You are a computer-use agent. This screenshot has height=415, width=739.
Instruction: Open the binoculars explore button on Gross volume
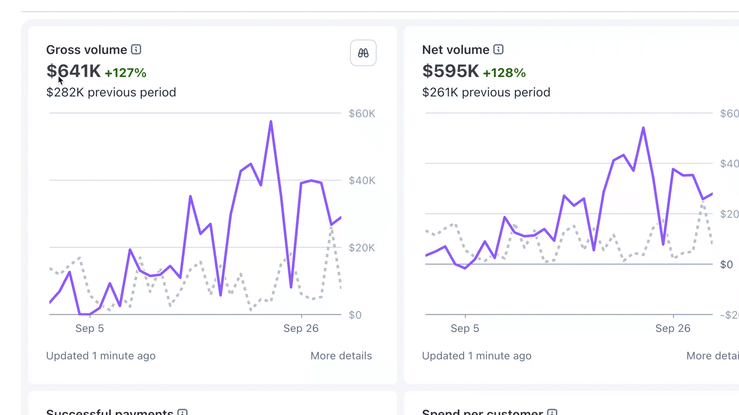363,53
